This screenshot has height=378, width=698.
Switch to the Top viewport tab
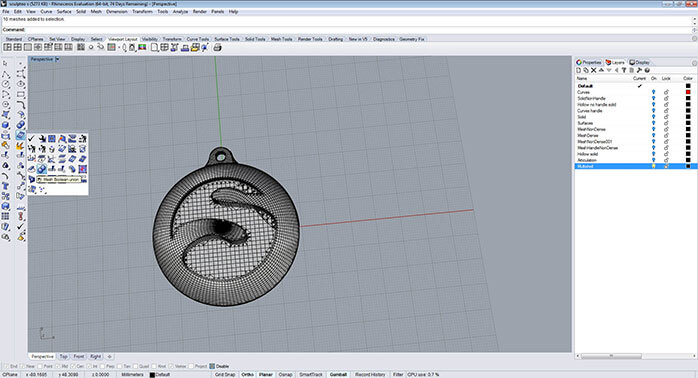64,357
